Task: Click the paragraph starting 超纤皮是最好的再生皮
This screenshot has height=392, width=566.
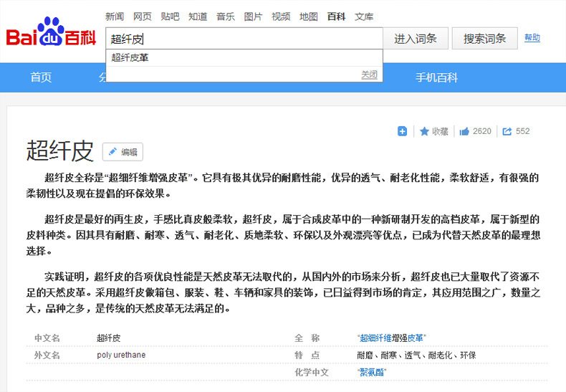Action: 284,235
